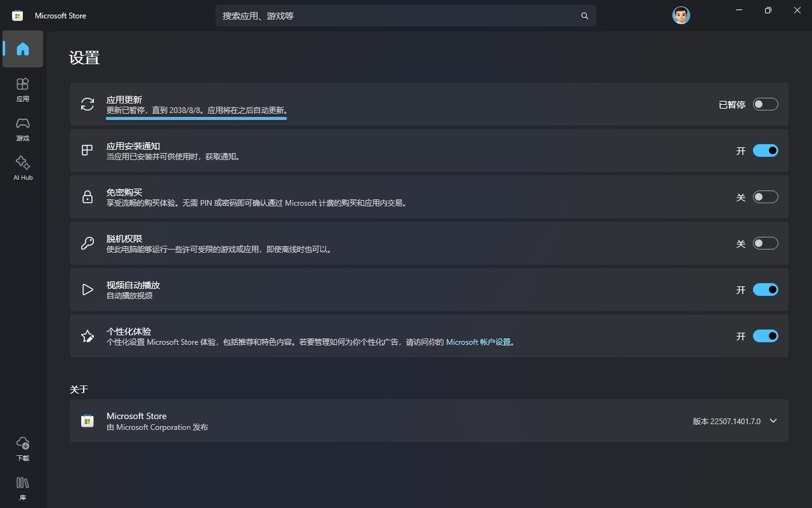Click the search magnifier in the search bar
The image size is (812, 508).
tap(584, 15)
